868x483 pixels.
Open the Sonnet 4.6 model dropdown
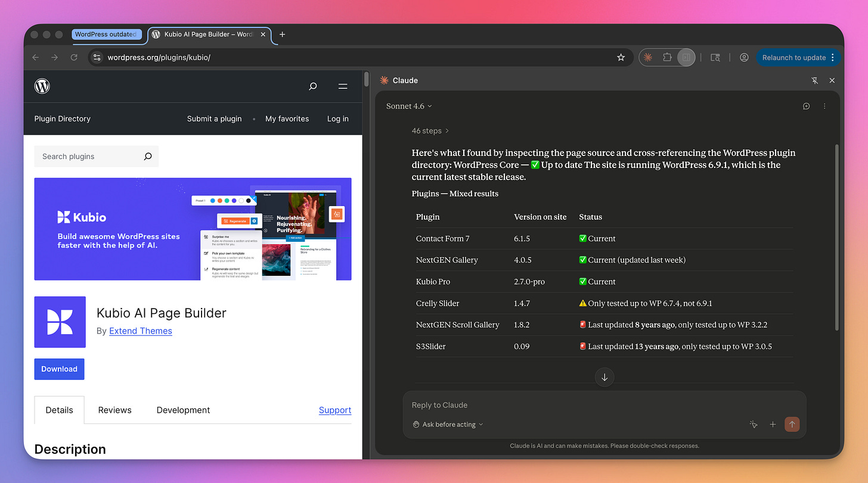(409, 106)
